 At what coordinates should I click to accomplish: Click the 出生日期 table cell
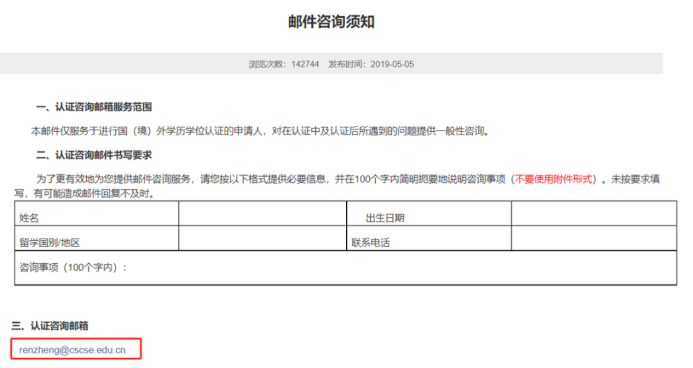[x=429, y=213]
